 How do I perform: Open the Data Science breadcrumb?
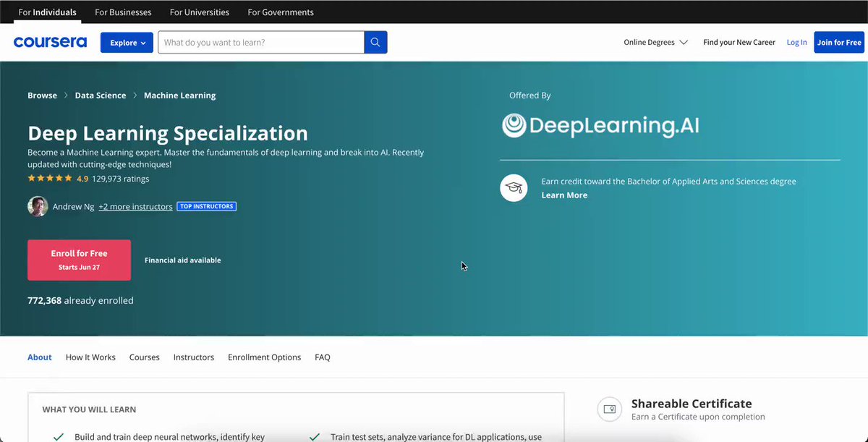(x=101, y=95)
